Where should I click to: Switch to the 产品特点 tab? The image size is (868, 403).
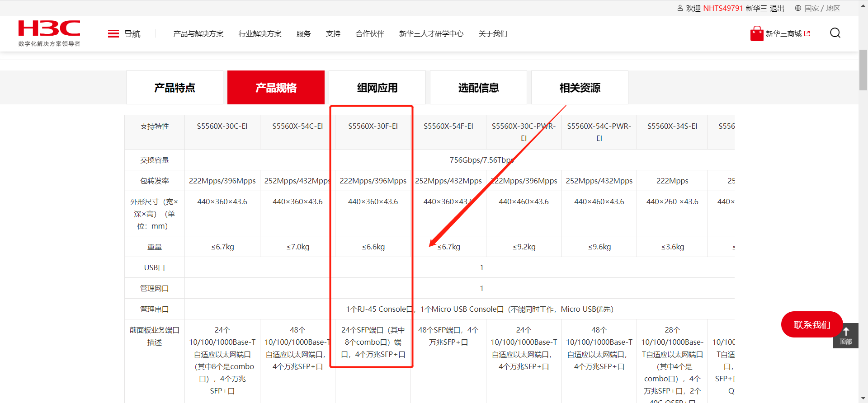click(175, 88)
